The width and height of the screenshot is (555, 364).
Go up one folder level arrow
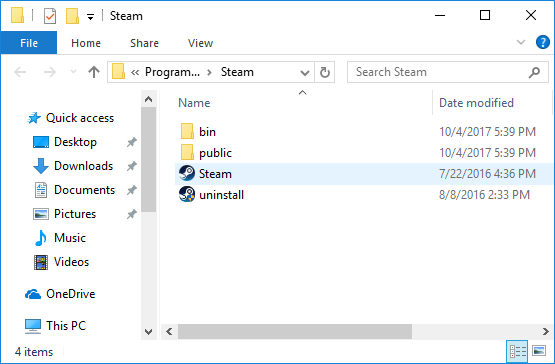click(x=94, y=72)
